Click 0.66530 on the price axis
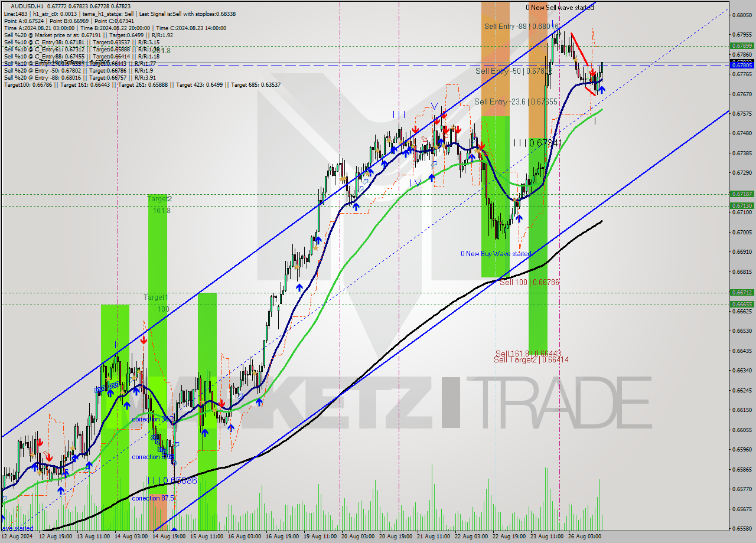The width and height of the screenshot is (756, 543). point(742,331)
